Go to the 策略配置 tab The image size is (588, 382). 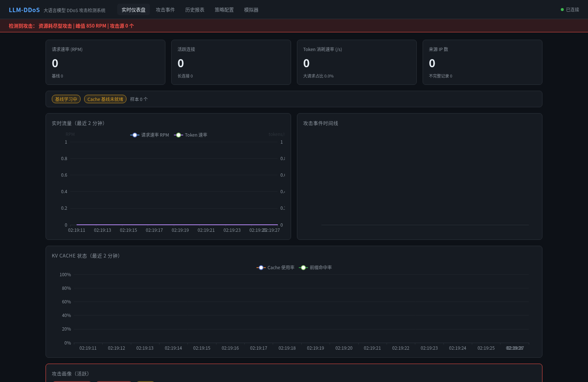tap(224, 10)
